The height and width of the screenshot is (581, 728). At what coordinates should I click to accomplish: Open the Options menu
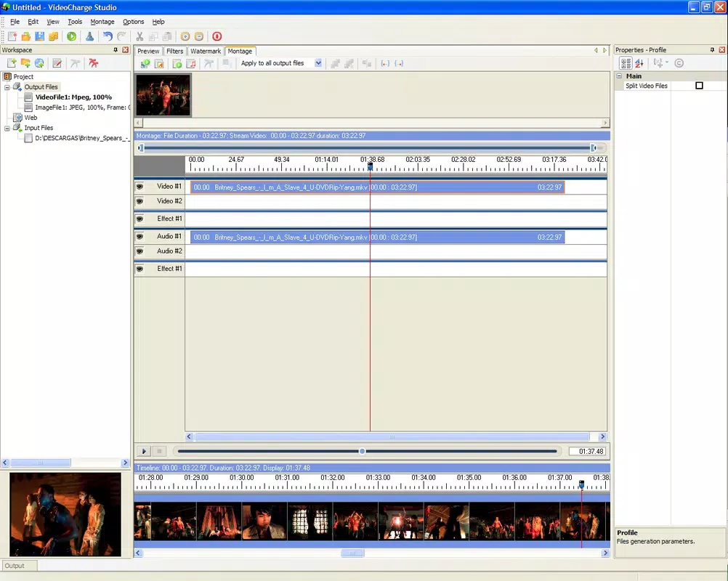click(x=133, y=21)
